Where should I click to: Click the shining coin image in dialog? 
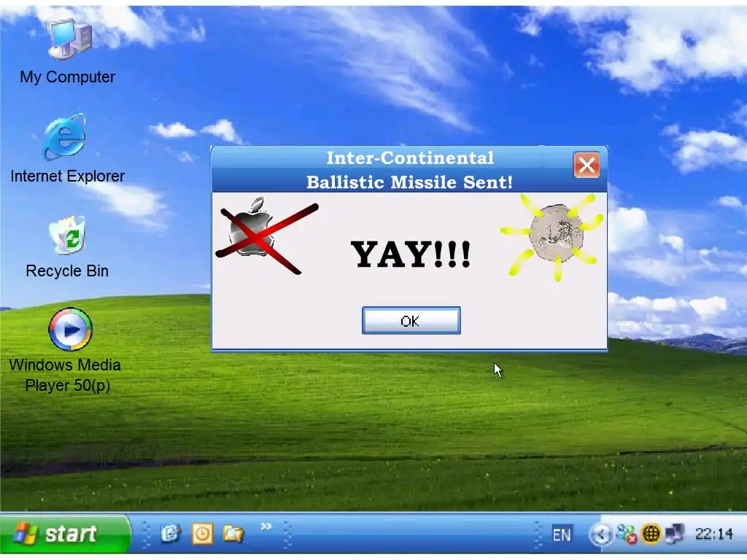pyautogui.click(x=553, y=236)
